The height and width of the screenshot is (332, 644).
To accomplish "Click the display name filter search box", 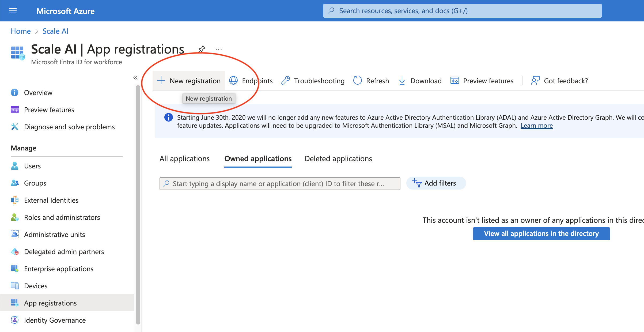I will pyautogui.click(x=280, y=184).
